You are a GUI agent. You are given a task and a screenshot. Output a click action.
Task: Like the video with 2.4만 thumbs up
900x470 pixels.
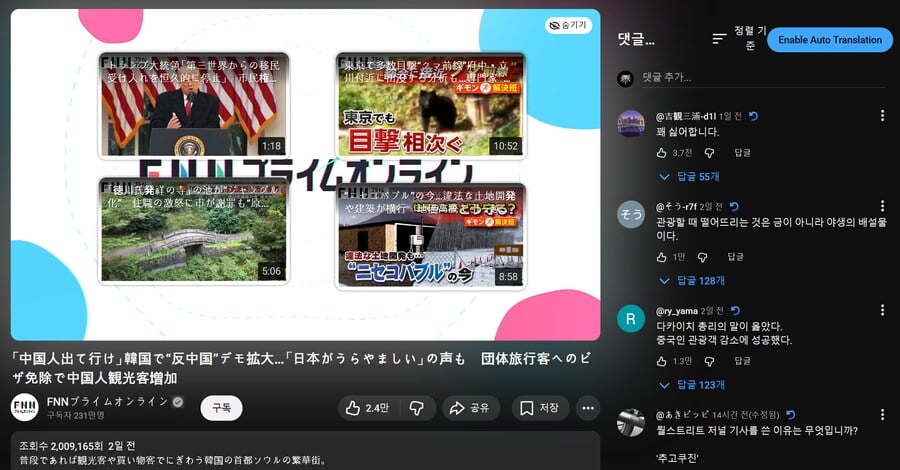(368, 408)
